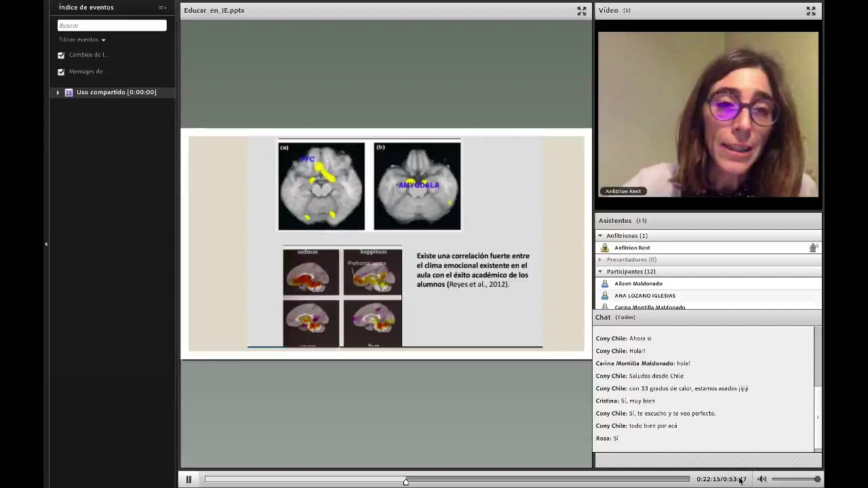
Task: Uncheck the Cambios de l... filter
Action: tap(61, 55)
